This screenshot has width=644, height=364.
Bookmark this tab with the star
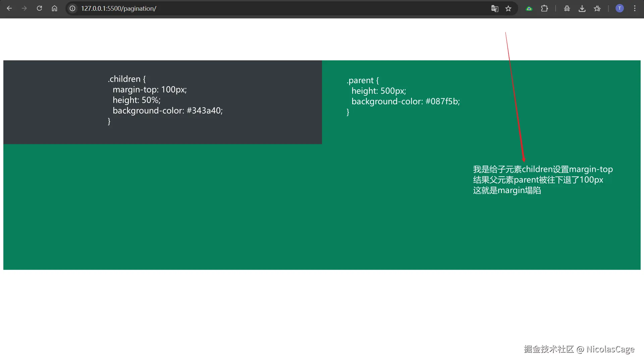[508, 8]
